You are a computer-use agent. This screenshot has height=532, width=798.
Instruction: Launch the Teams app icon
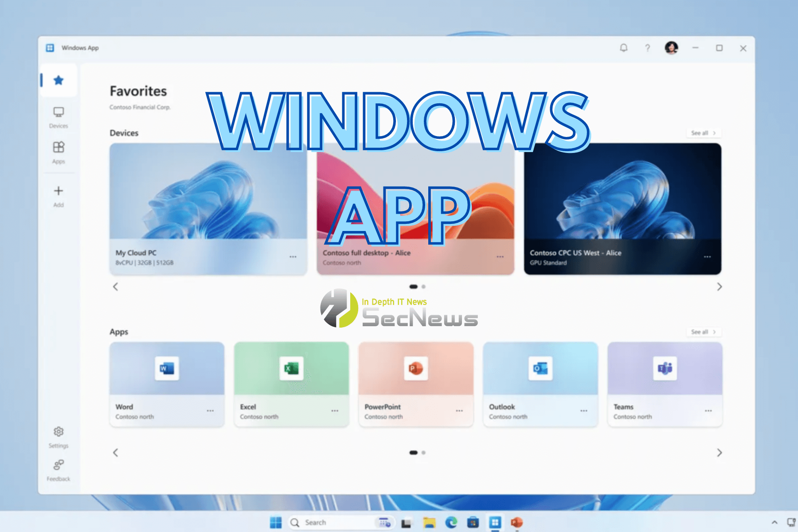click(x=665, y=368)
